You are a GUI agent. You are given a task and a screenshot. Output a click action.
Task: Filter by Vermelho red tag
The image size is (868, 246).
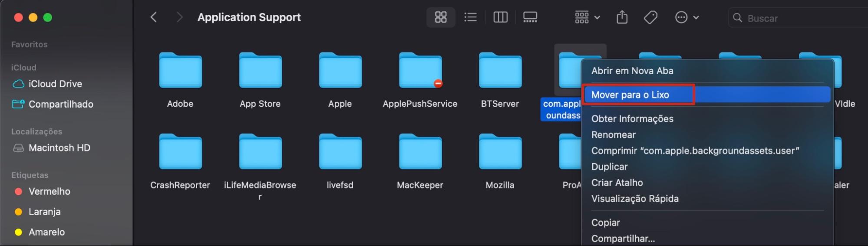click(49, 191)
